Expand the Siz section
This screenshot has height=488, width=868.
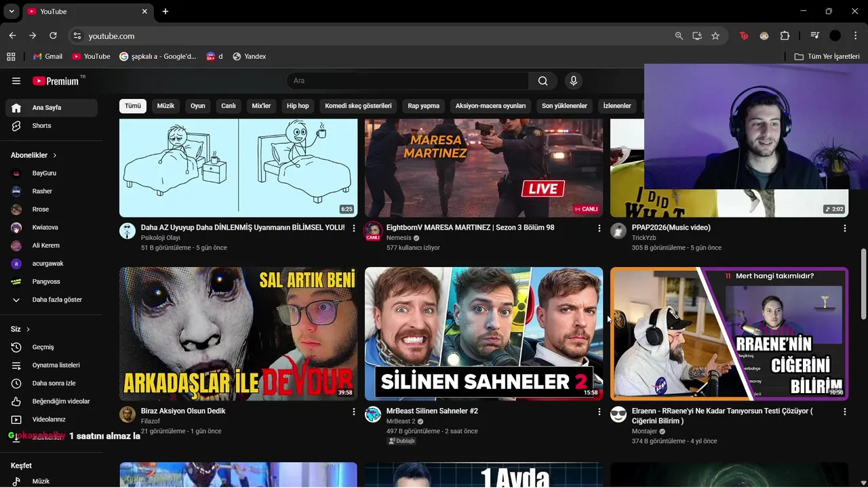(x=20, y=329)
